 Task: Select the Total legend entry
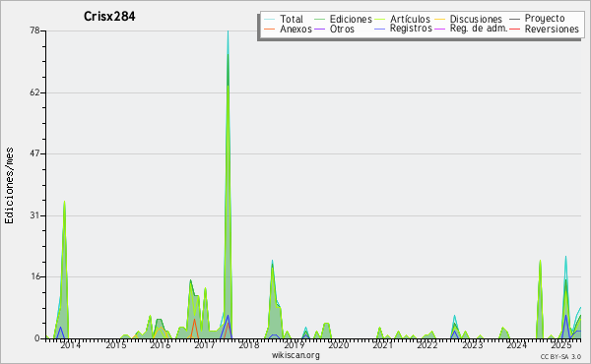(284, 19)
